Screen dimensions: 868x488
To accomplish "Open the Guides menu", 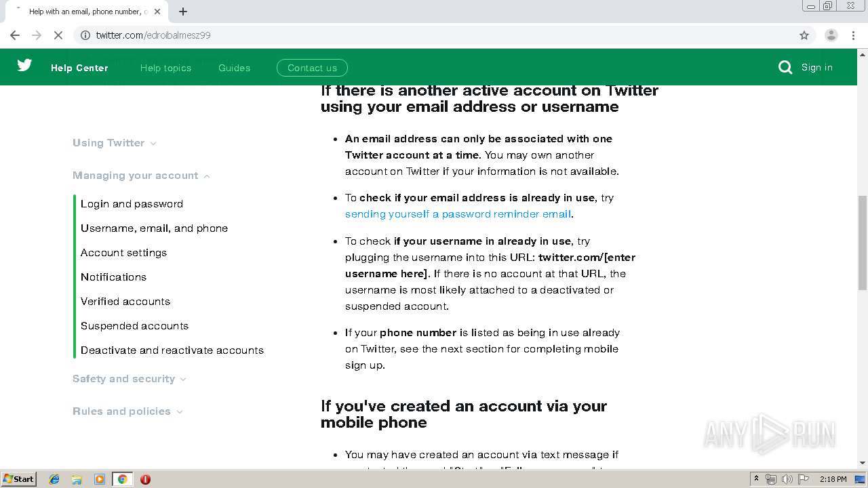I will pos(234,68).
